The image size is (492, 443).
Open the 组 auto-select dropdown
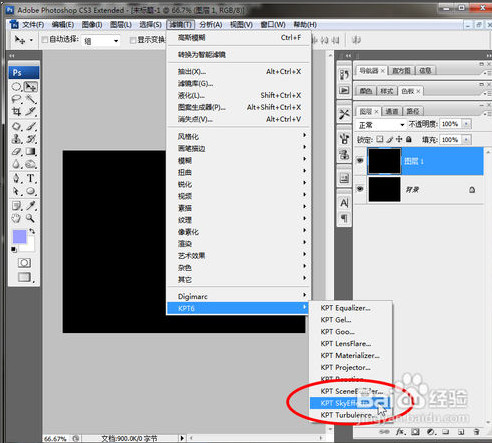point(116,41)
